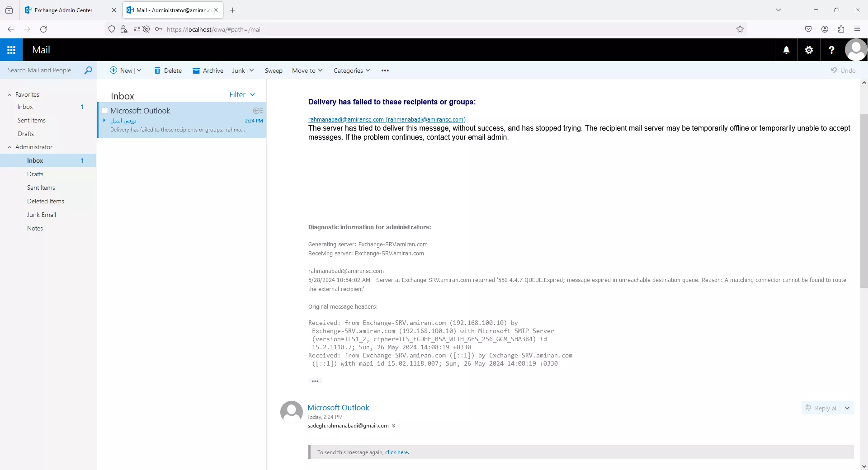Expand the hidden message content ellipsis
The image size is (868, 470).
coord(315,381)
